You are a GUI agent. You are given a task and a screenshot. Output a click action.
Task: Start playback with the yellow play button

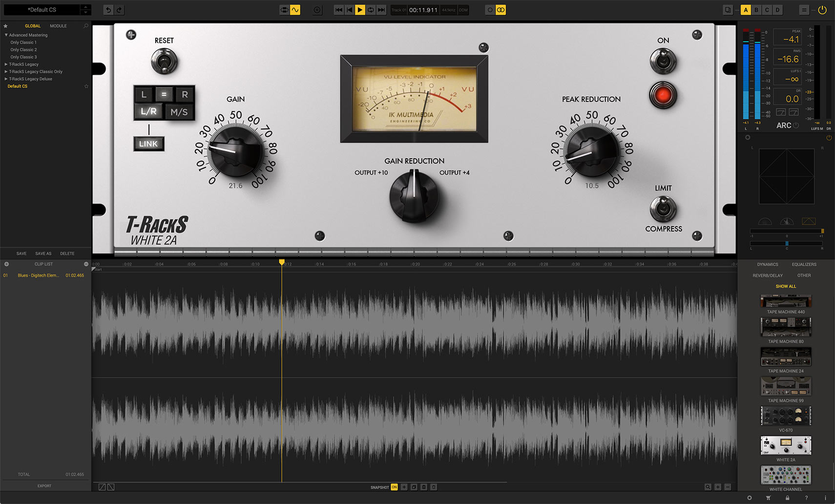click(360, 10)
